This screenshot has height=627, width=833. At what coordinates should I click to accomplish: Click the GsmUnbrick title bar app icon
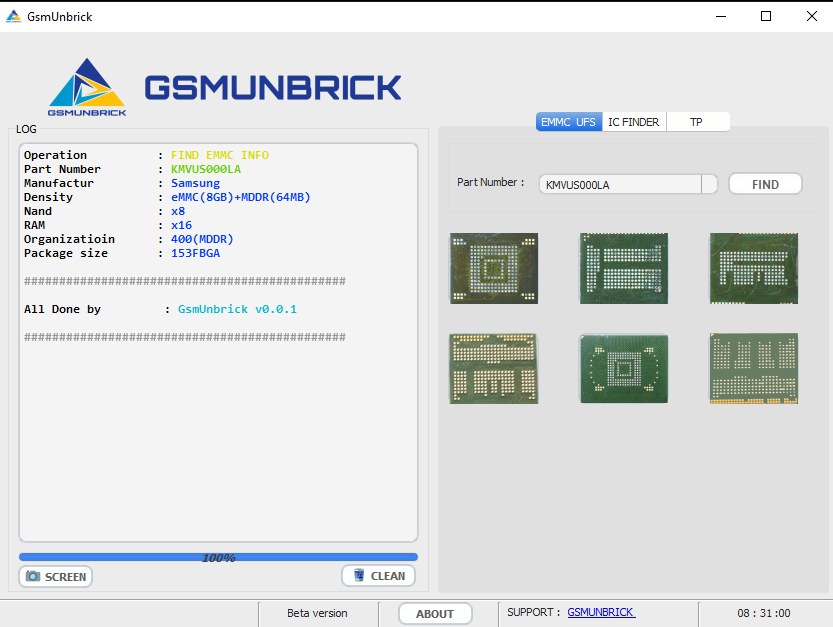[x=13, y=16]
